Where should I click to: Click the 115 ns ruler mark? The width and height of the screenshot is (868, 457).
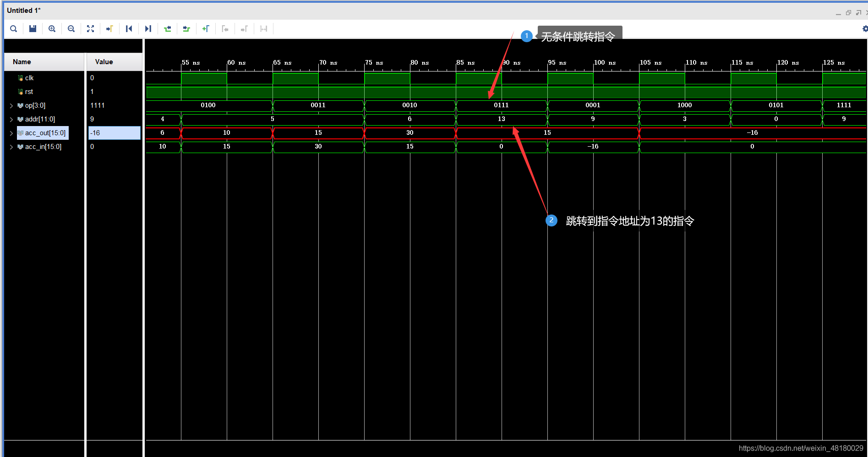(x=742, y=62)
